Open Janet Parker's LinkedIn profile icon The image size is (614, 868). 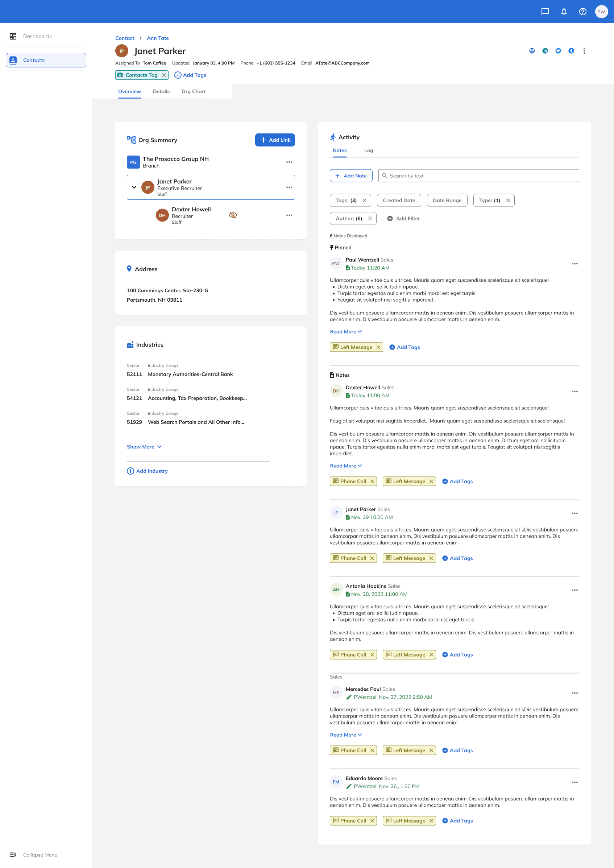[x=545, y=51]
